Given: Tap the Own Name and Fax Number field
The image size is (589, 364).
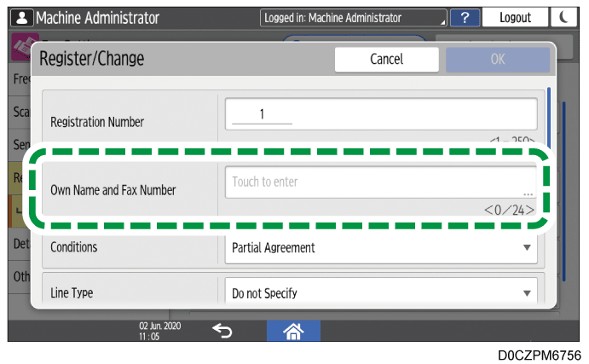Looking at the screenshot, I should 381,182.
